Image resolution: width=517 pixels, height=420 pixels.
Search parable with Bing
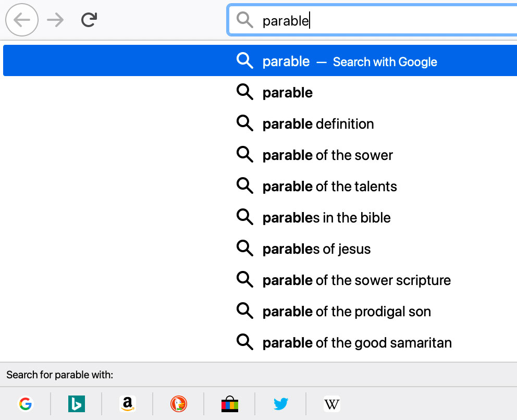(76, 404)
